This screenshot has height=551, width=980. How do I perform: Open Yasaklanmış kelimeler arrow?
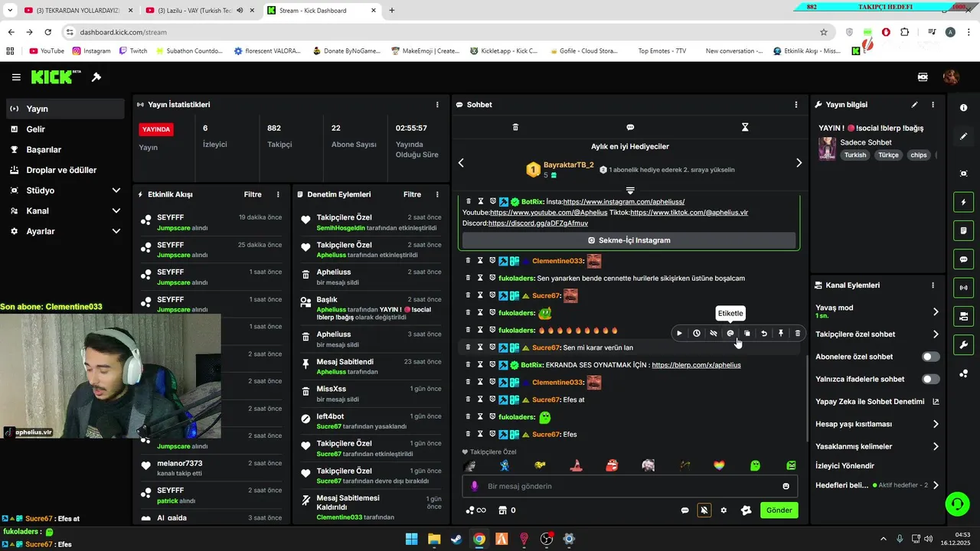[x=936, y=446]
